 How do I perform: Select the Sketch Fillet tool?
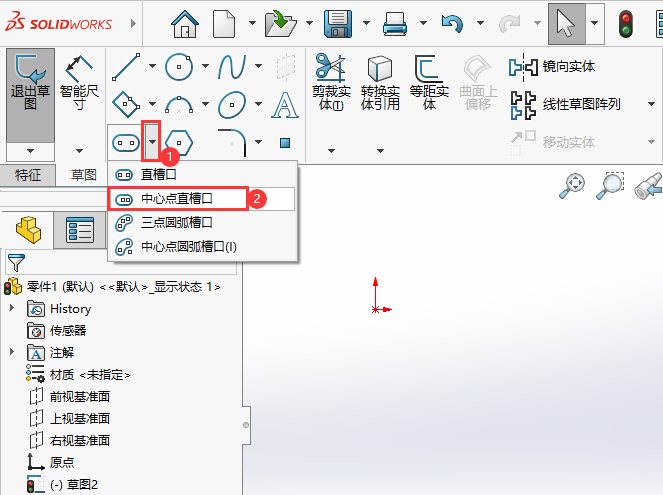click(232, 143)
